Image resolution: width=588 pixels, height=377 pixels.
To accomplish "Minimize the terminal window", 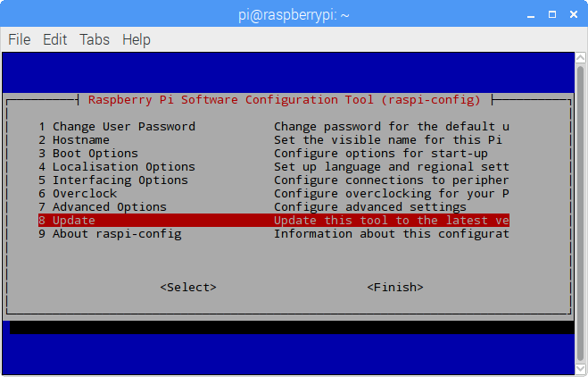I will tap(531, 15).
